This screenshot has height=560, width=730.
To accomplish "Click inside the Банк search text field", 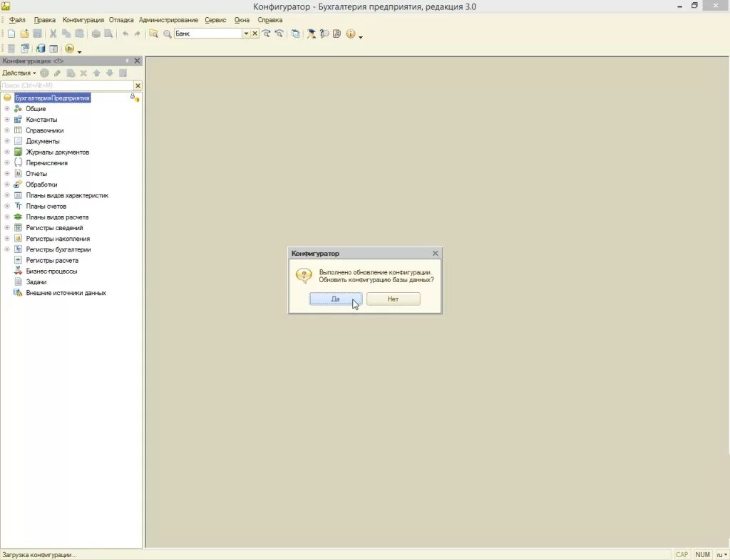I will (208, 33).
